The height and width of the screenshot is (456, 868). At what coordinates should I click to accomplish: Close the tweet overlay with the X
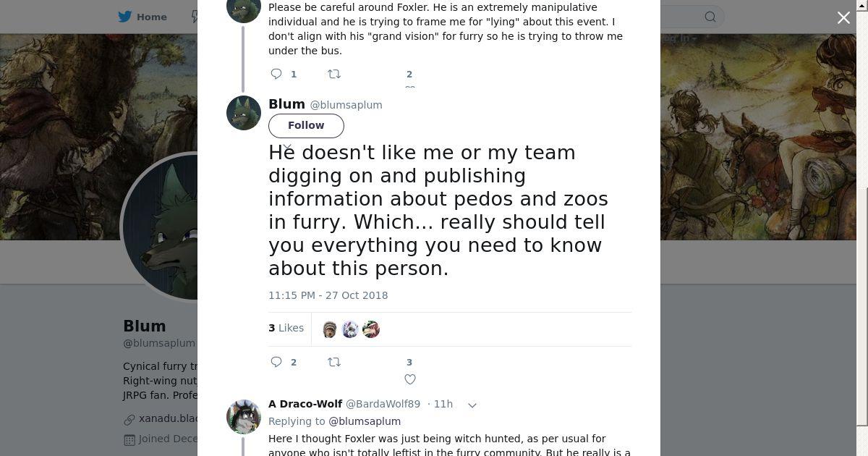843,18
